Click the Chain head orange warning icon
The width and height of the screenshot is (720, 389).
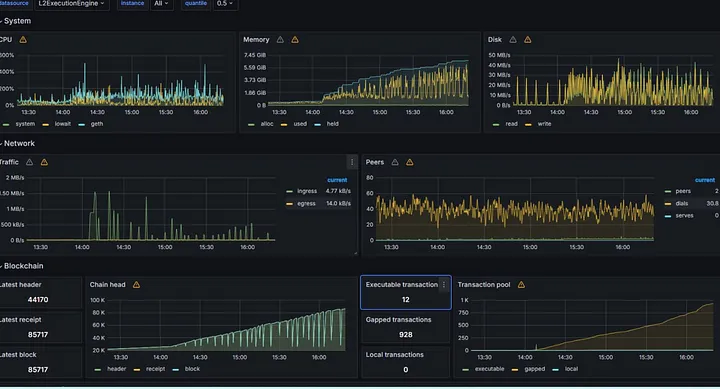[x=136, y=285]
